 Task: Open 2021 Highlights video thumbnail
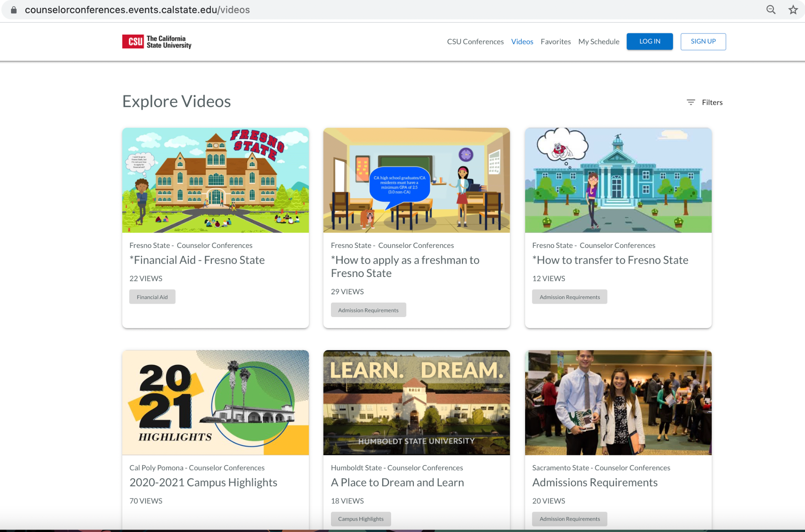tap(215, 403)
